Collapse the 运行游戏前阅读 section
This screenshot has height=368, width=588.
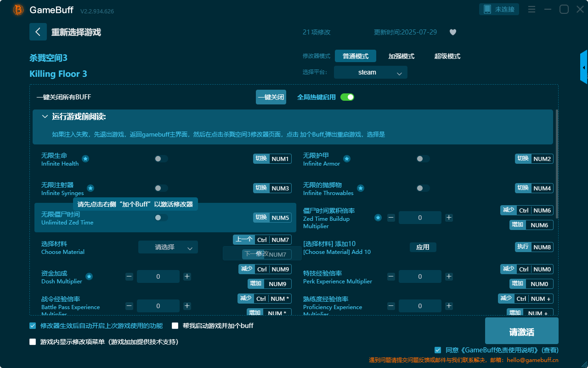point(45,116)
